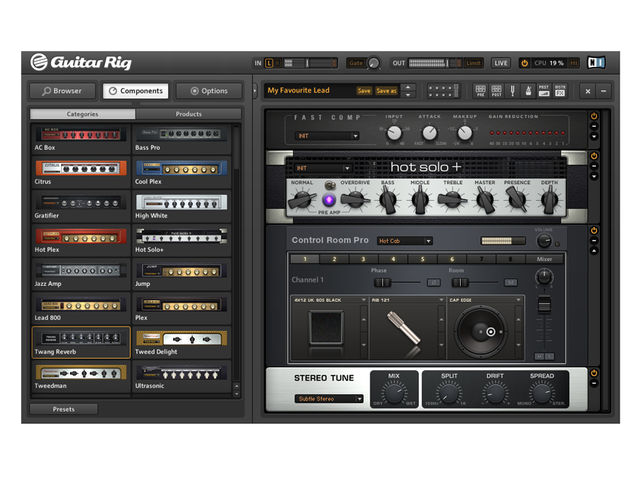Open the Options tab
Screen dimensions: 640x480
[x=209, y=91]
